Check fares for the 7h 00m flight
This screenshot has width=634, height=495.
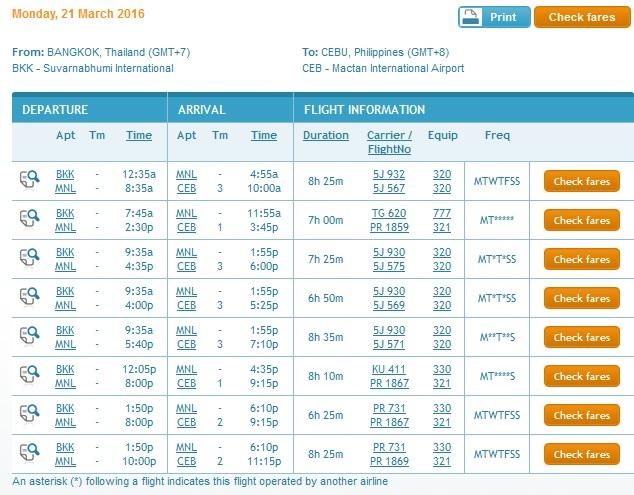pyautogui.click(x=581, y=220)
